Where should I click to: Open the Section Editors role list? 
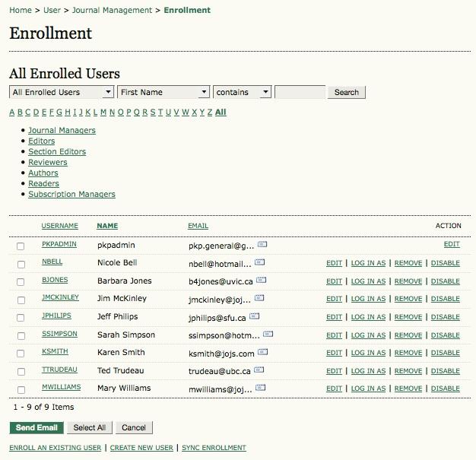click(57, 151)
